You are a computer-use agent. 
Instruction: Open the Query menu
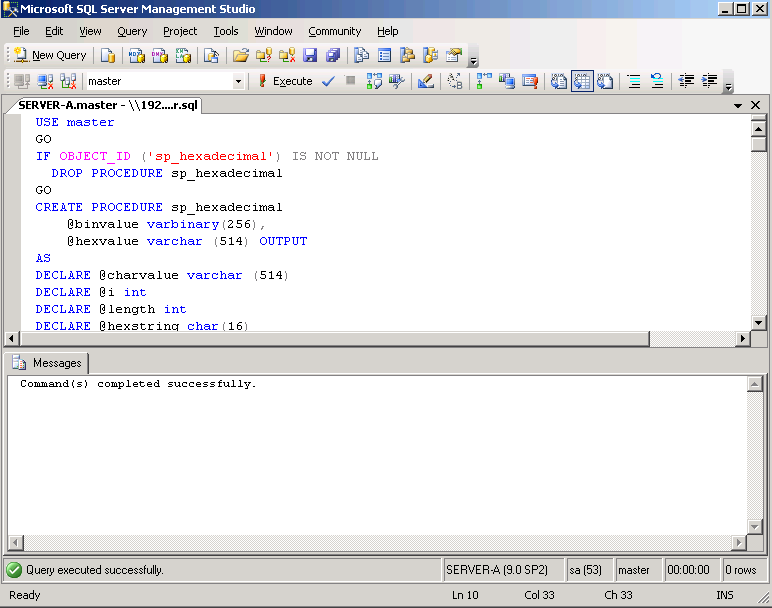click(132, 31)
